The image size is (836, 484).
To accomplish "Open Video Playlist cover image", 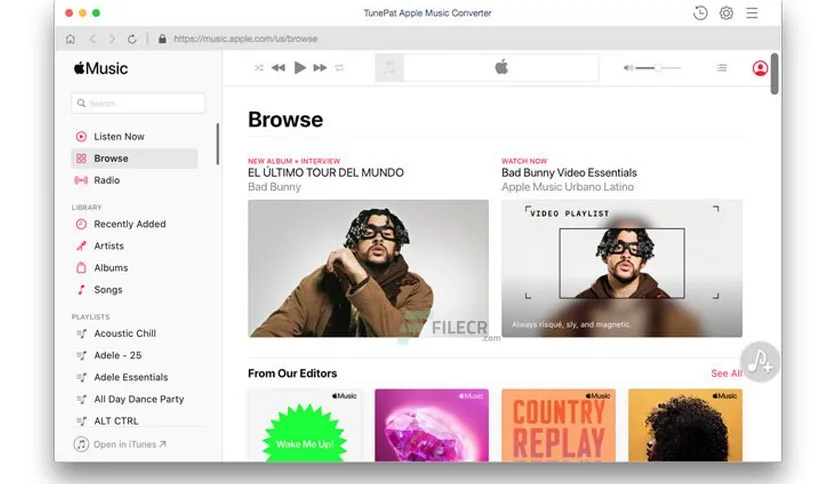I will coord(622,268).
